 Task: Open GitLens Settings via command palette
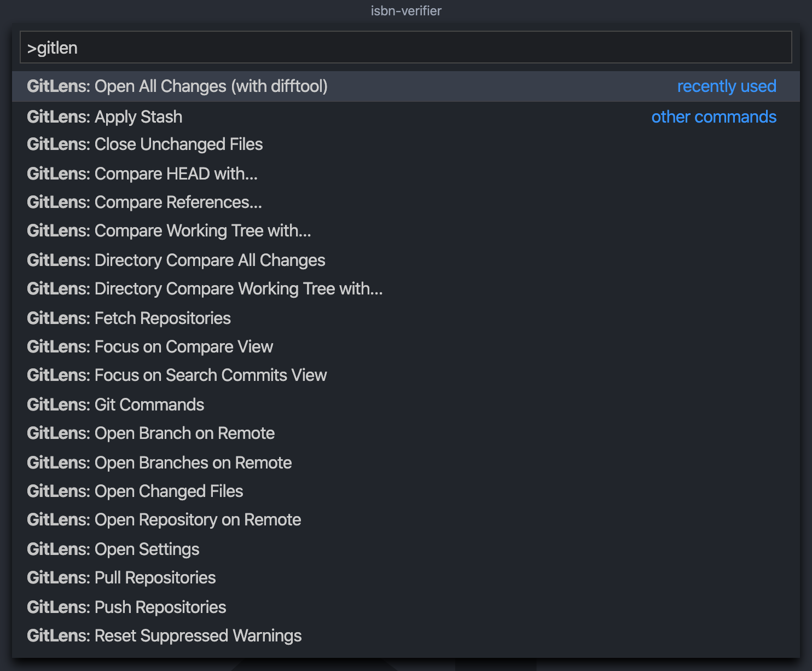click(x=113, y=549)
